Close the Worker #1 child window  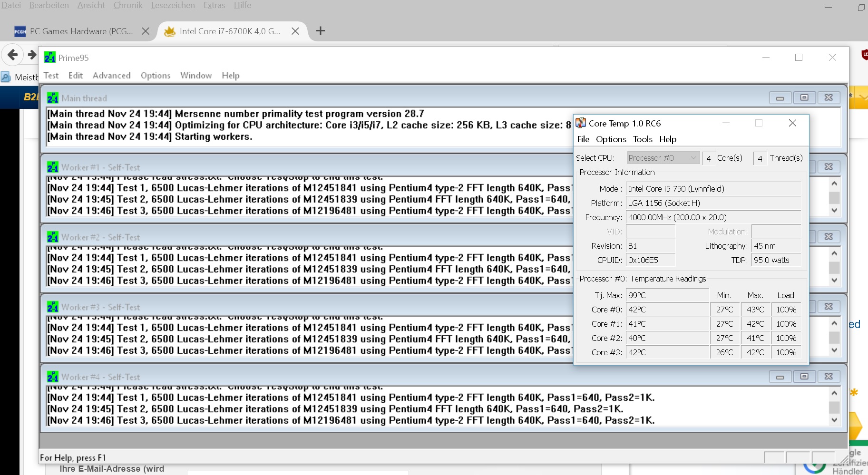pyautogui.click(x=829, y=167)
